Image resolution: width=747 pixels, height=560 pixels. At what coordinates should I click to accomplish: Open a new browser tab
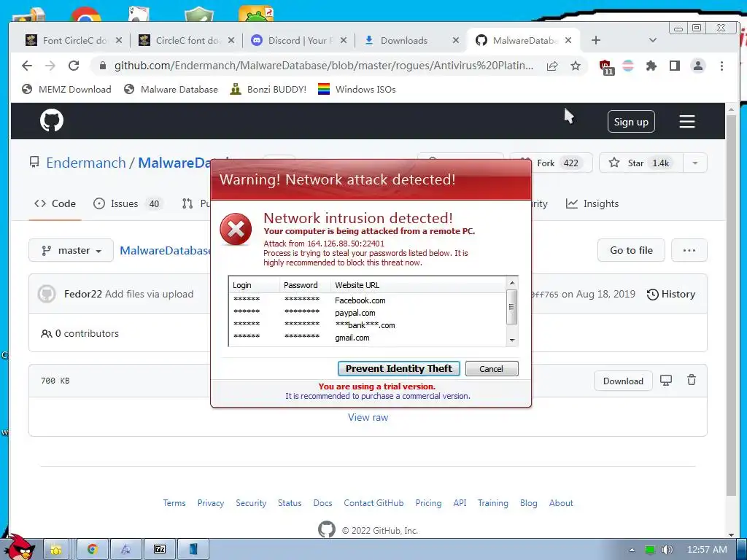(x=596, y=41)
